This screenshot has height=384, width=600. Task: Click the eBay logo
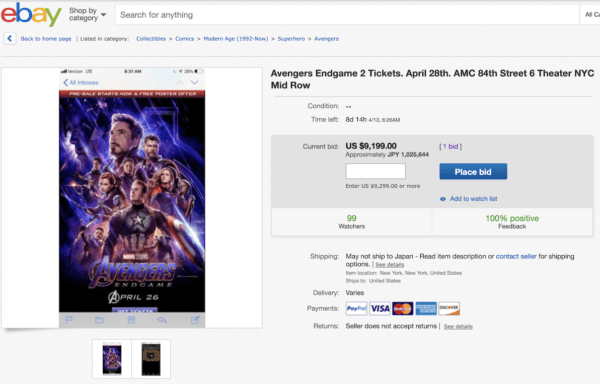31,15
